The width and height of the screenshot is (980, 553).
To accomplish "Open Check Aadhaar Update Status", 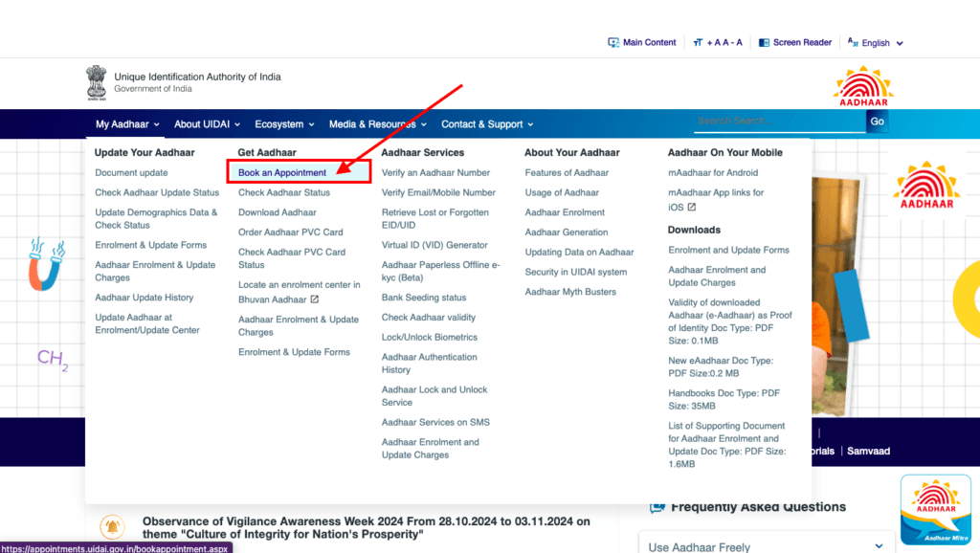I will [157, 192].
